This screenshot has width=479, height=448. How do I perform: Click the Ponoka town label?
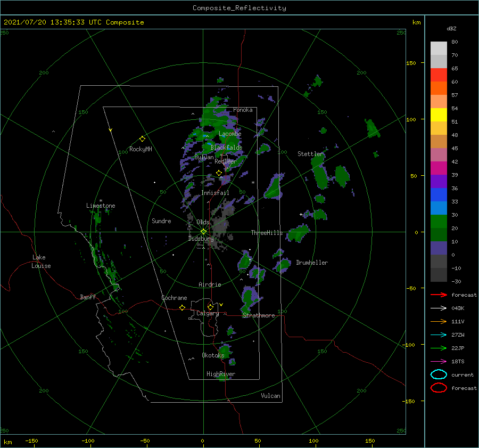(243, 110)
